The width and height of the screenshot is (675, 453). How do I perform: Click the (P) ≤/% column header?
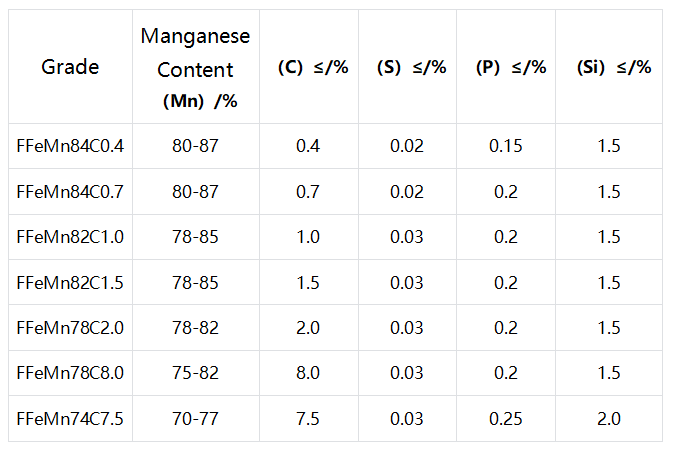pyautogui.click(x=506, y=67)
